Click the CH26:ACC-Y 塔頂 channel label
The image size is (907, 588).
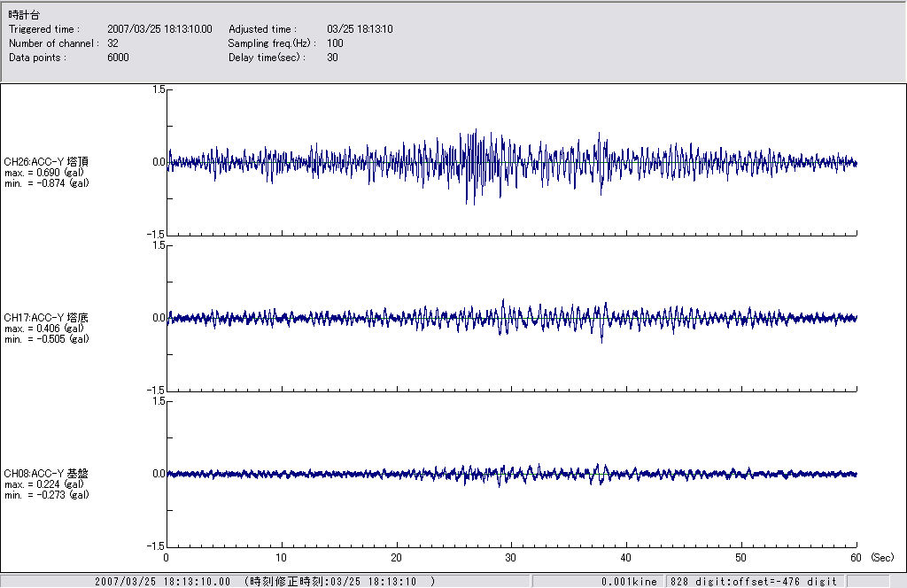tap(46, 162)
